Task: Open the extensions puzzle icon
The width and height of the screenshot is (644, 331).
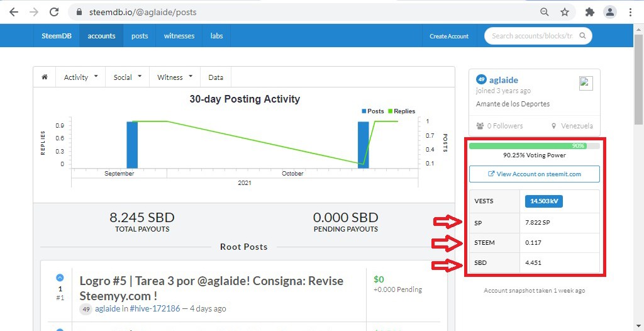Action: pyautogui.click(x=590, y=12)
